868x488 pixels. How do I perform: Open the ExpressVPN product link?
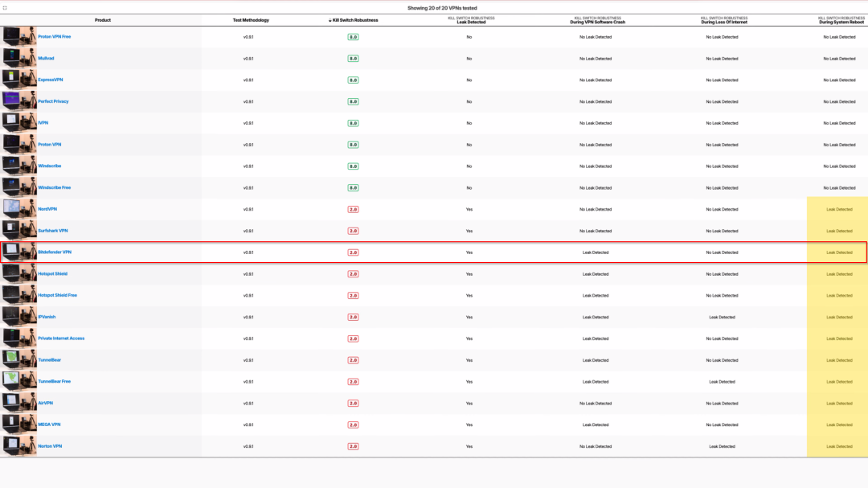tap(51, 80)
